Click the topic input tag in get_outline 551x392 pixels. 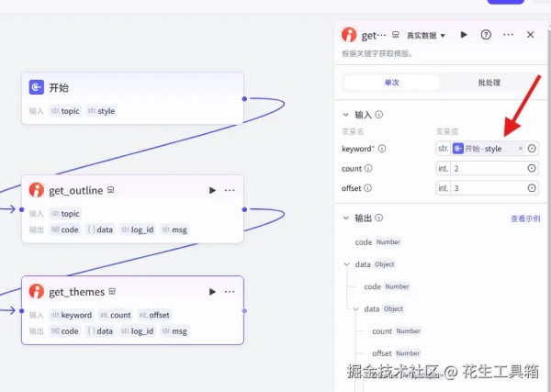pyautogui.click(x=65, y=214)
